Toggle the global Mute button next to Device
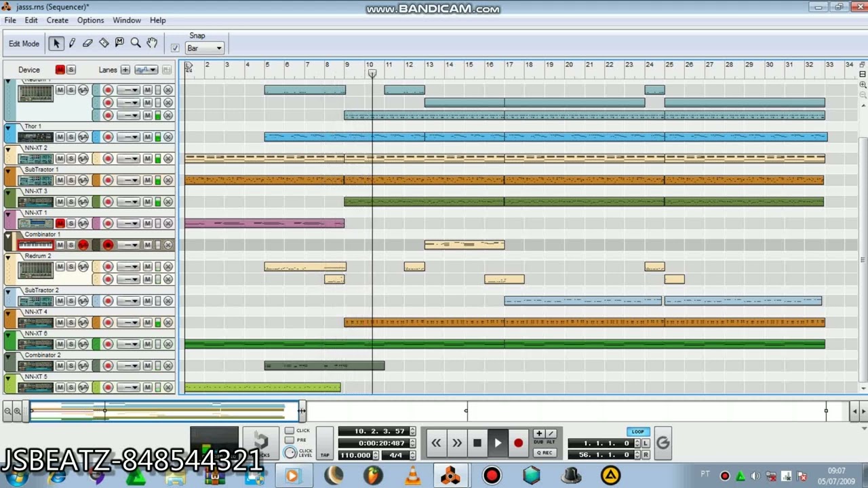868x488 pixels. 60,70
